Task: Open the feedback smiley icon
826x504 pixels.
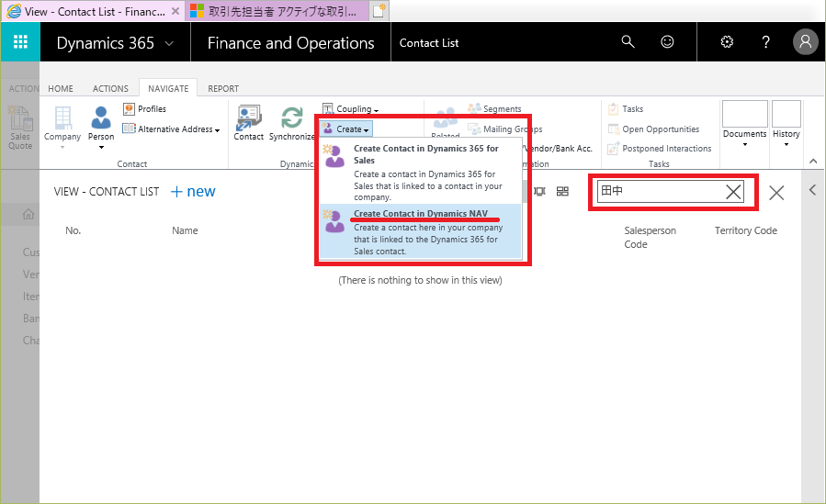Action: (667, 41)
